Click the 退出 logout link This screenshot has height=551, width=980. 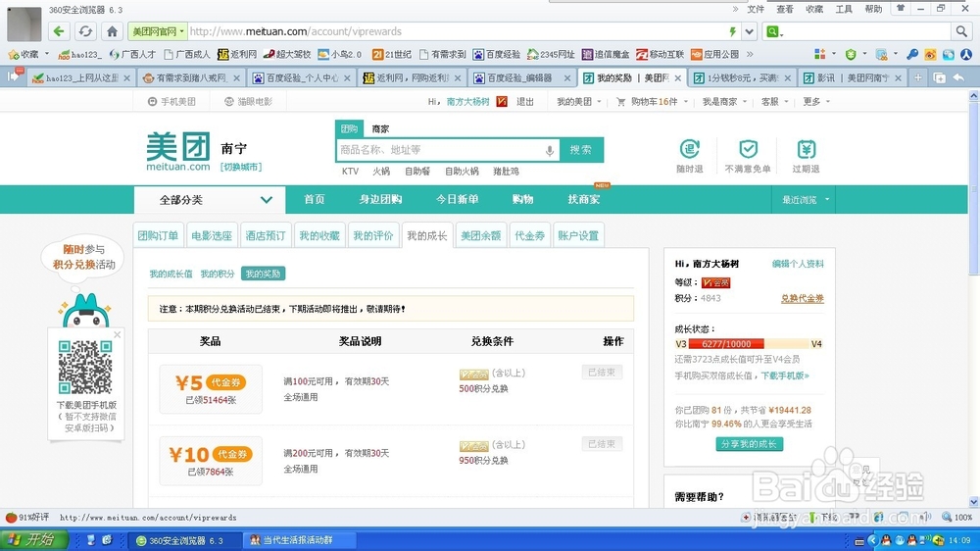click(x=525, y=101)
